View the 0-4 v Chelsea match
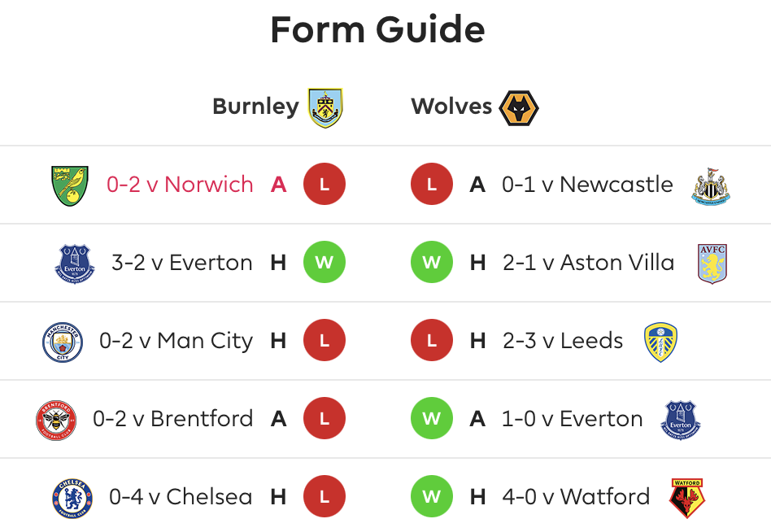 point(181,496)
